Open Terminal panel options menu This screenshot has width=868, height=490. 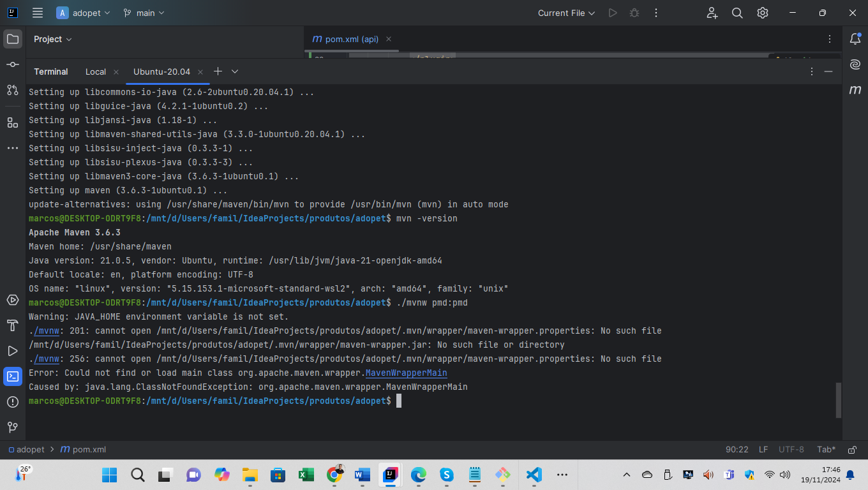(811, 71)
